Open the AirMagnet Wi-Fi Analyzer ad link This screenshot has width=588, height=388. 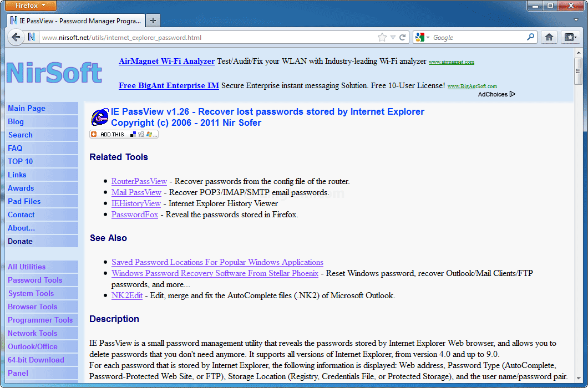(x=166, y=61)
